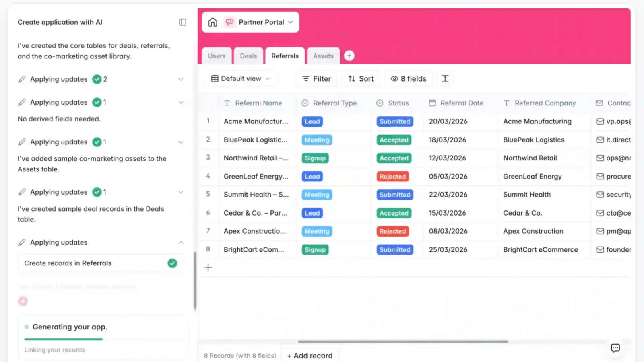644x362 pixels.
Task: Add a new table with plus icon
Action: (349, 56)
